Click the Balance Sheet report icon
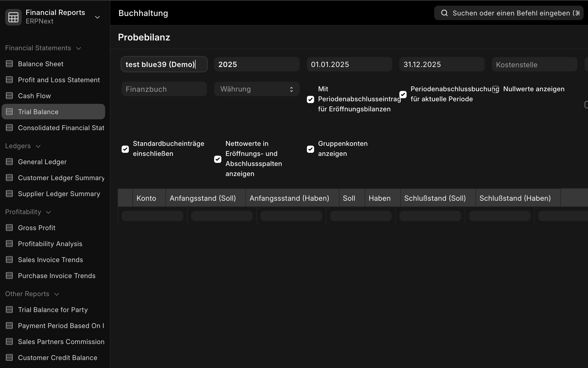This screenshot has width=588, height=368. point(9,64)
